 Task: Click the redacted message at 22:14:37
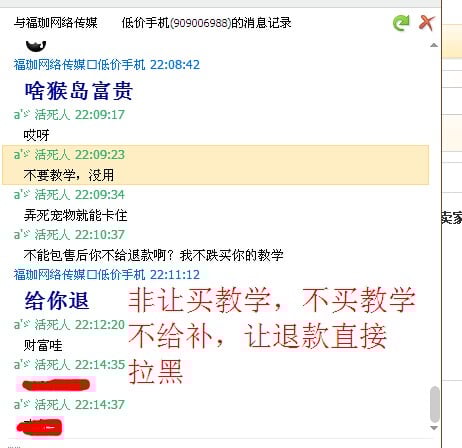coord(40,428)
